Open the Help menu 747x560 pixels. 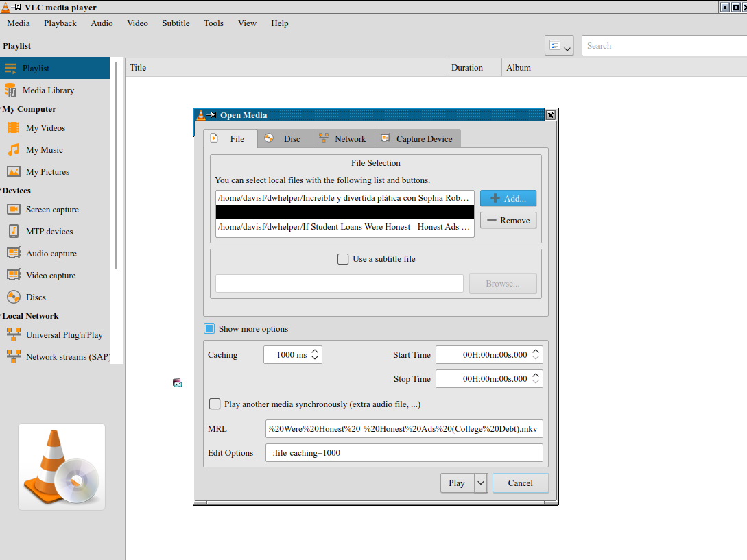coord(280,23)
